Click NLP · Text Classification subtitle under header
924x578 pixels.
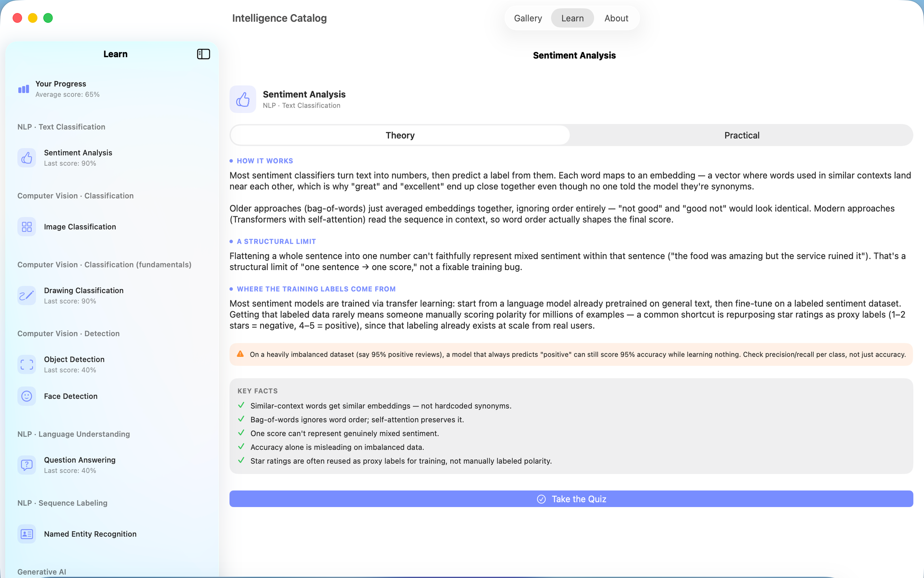coord(301,106)
